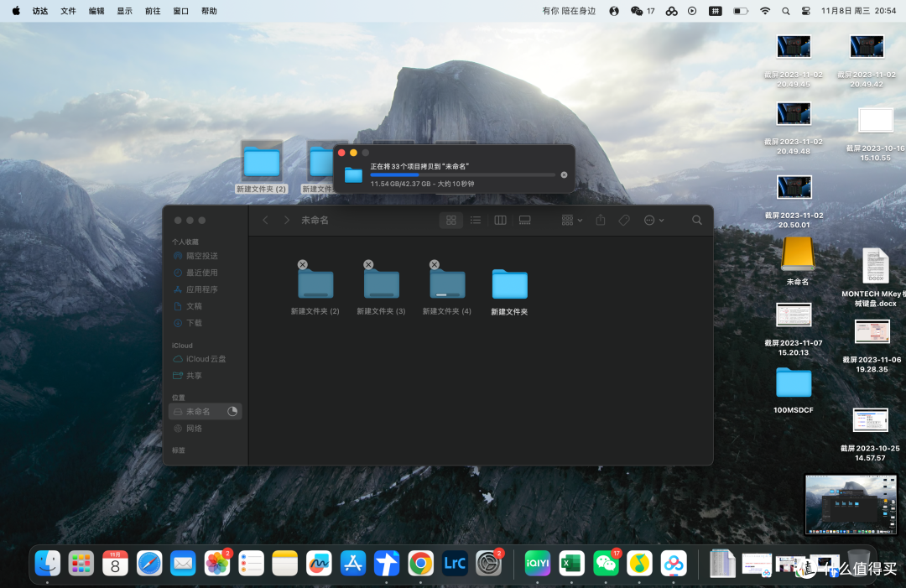Screen dimensions: 906x588
Task: Open the 文件 menu
Action: [68, 11]
